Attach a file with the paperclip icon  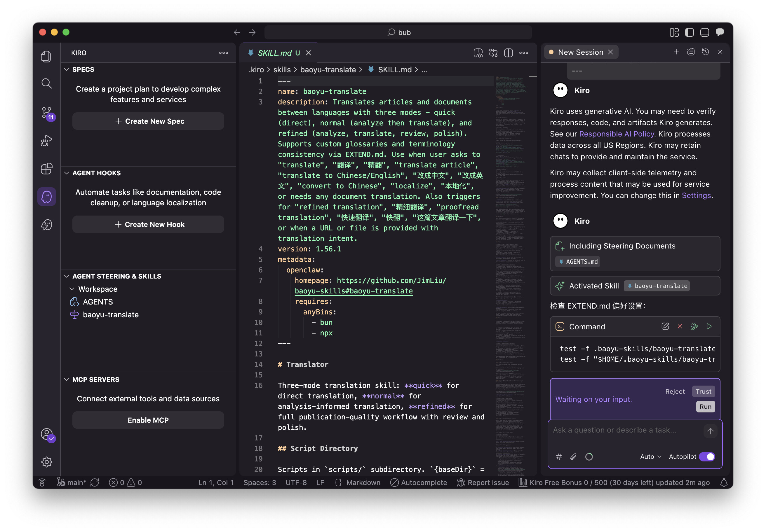(574, 457)
